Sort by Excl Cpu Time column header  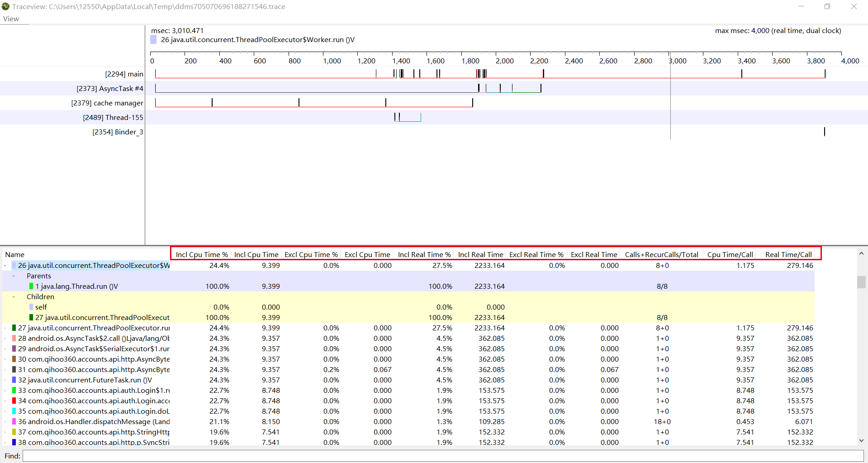coord(367,254)
